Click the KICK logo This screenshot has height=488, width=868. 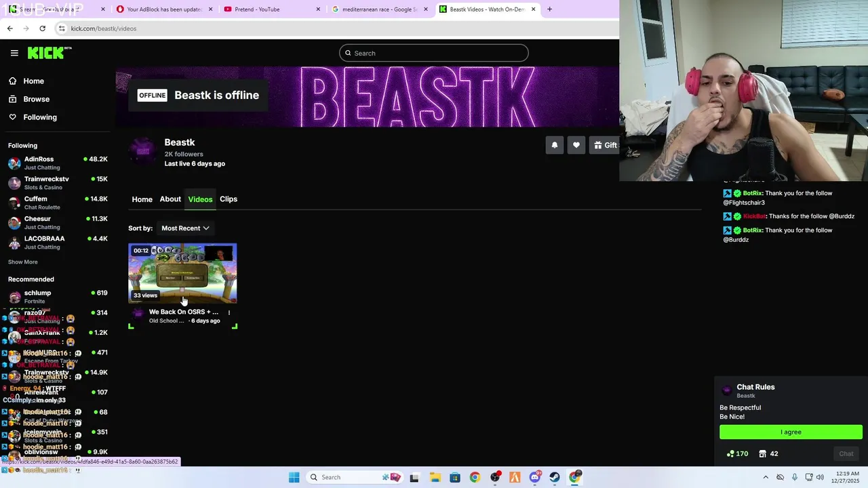pyautogui.click(x=50, y=53)
